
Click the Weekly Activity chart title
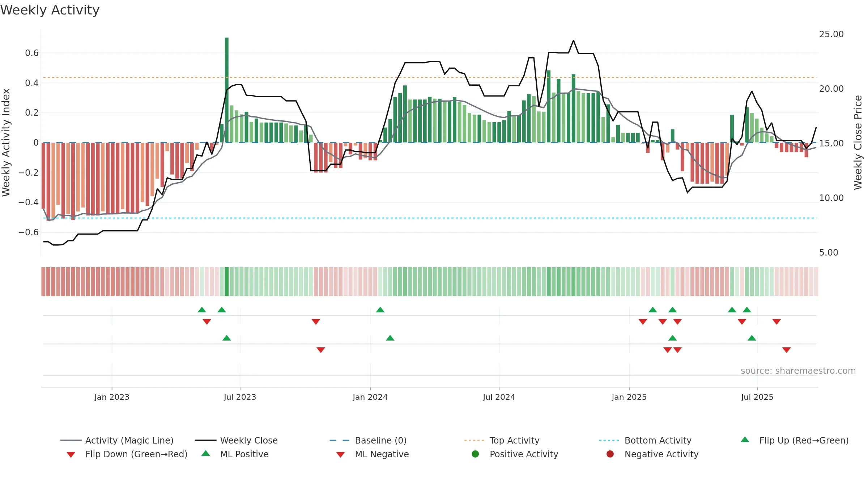[50, 10]
